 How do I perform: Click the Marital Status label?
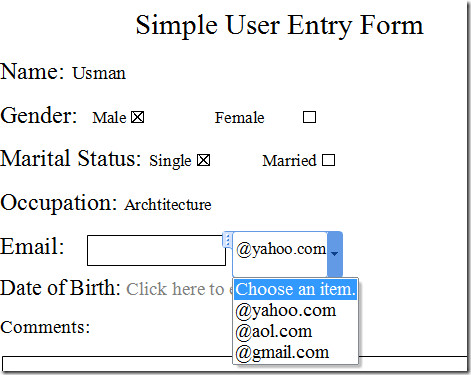71,158
